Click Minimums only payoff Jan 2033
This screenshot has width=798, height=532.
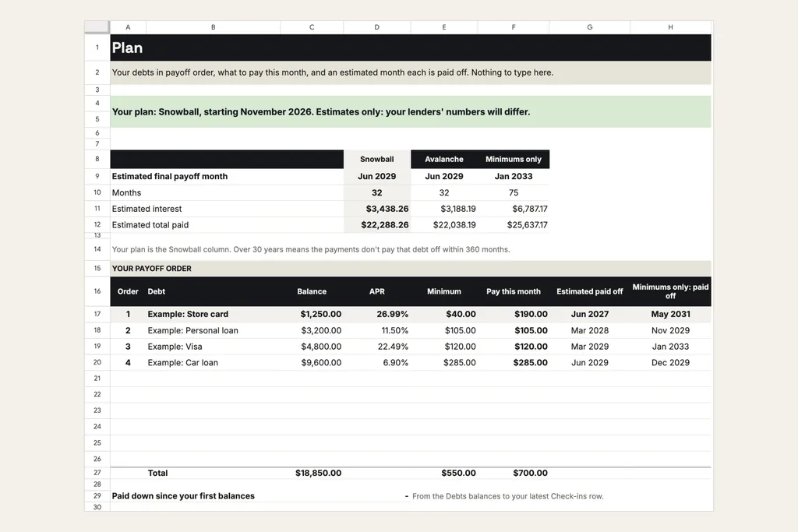click(514, 177)
